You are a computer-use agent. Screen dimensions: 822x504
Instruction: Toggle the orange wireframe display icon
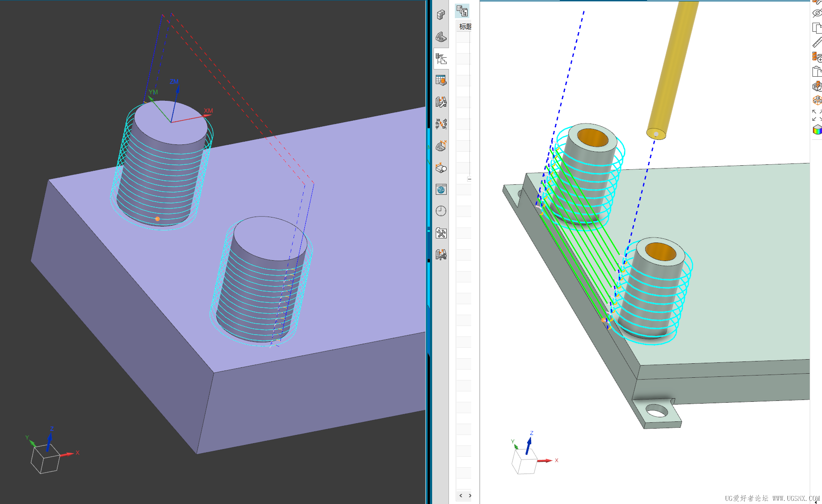[x=817, y=100]
